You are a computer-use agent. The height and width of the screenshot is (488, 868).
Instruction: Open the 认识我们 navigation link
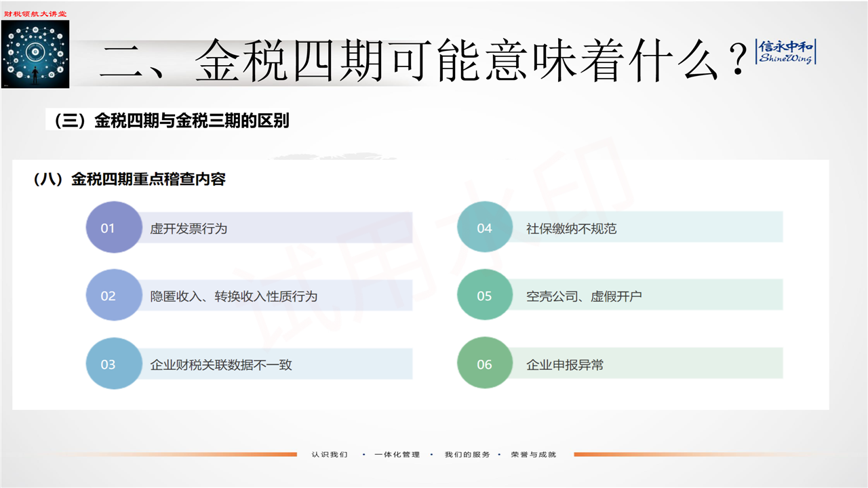click(x=330, y=454)
